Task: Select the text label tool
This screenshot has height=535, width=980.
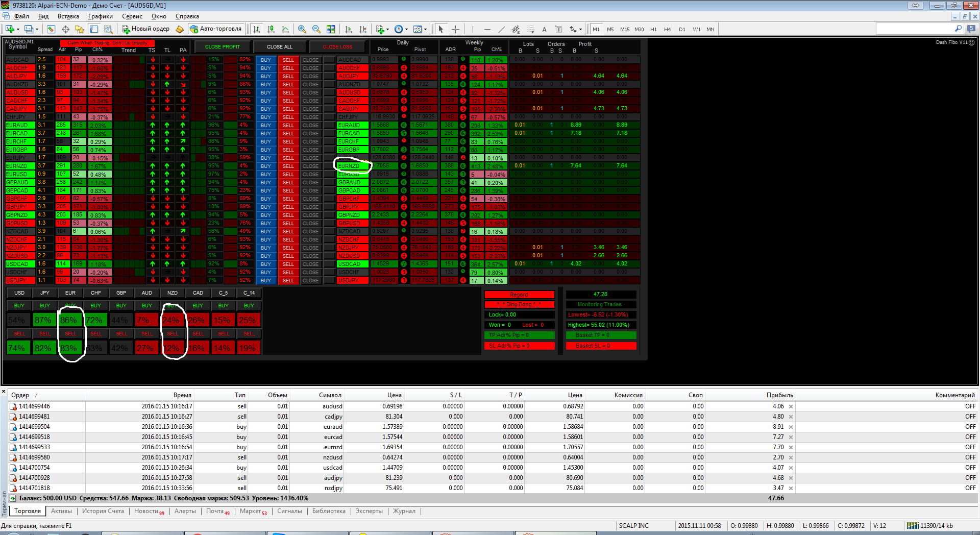Action: (558, 29)
